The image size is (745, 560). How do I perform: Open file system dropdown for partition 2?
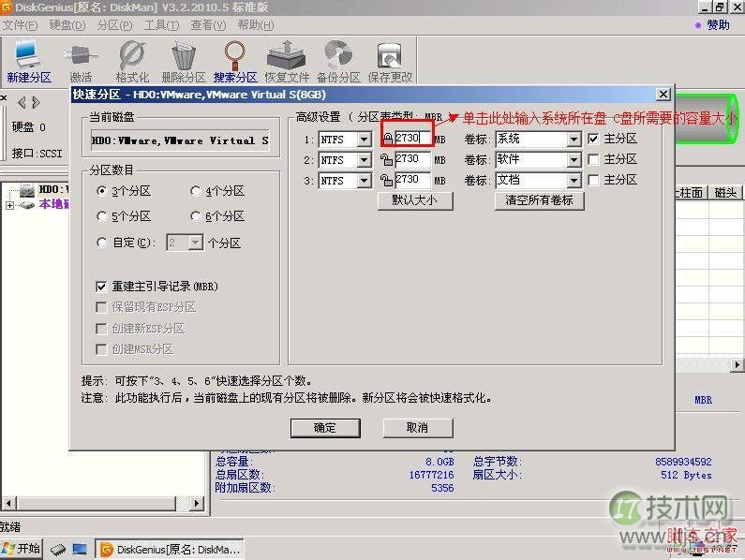[364, 160]
